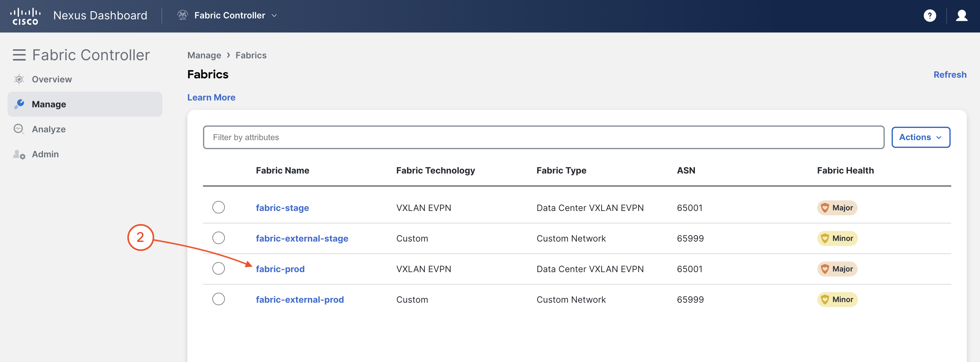Click the Fabric Name column header

tap(283, 170)
